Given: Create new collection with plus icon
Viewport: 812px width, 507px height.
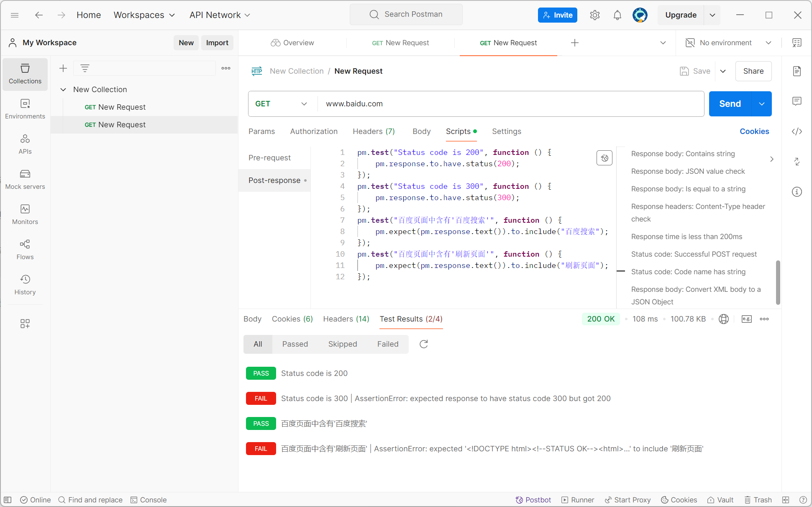Looking at the screenshot, I should pos(63,68).
